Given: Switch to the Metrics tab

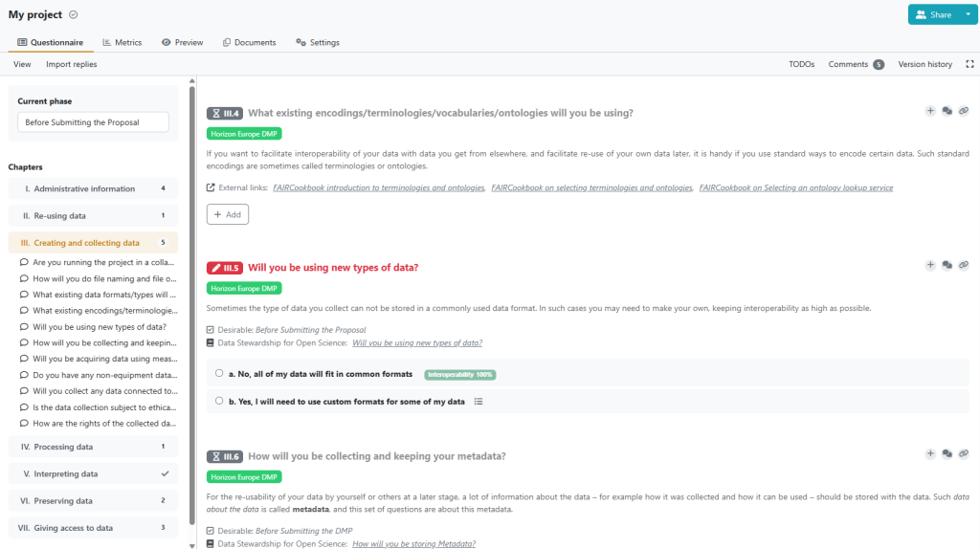Looking at the screenshot, I should (122, 42).
